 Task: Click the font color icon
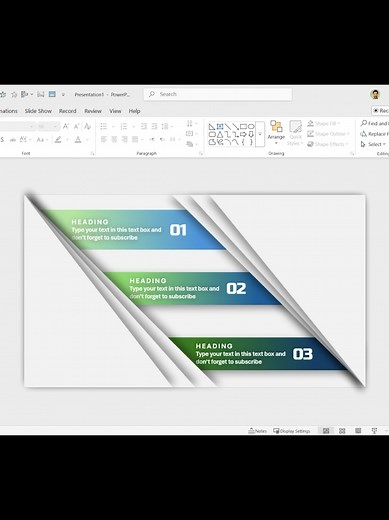78,140
